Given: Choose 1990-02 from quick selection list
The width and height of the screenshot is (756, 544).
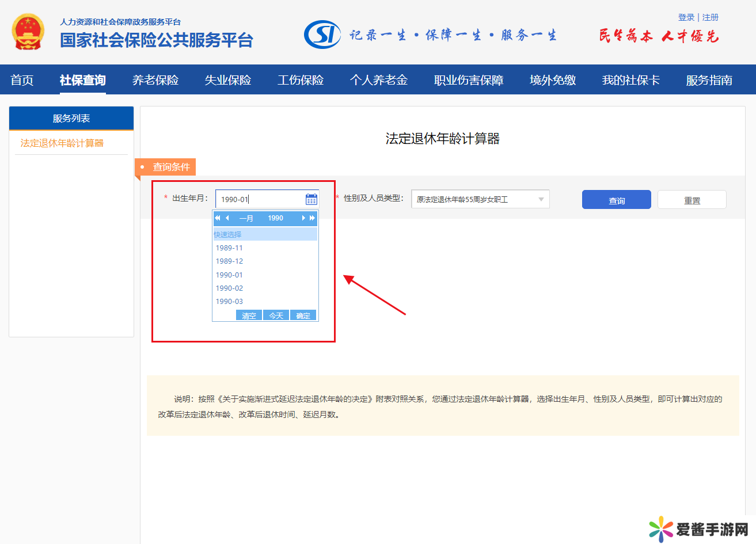Looking at the screenshot, I should click(x=229, y=288).
